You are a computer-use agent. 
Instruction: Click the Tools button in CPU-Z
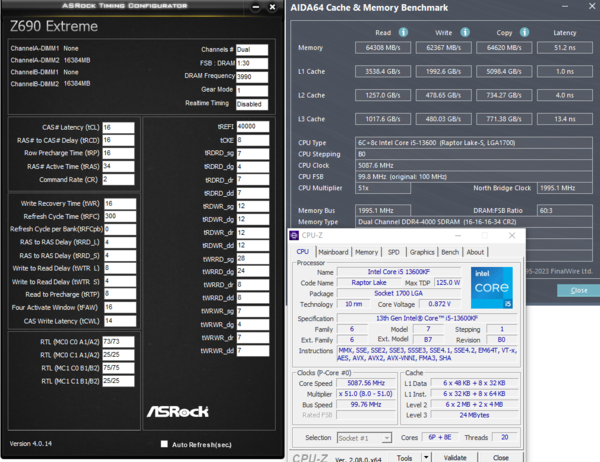[x=404, y=457]
